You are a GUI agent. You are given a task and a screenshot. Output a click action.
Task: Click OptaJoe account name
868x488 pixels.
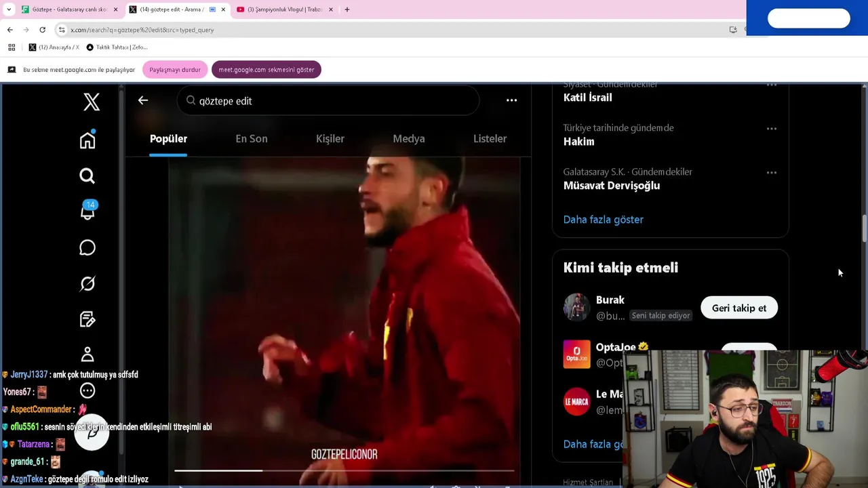(x=615, y=346)
